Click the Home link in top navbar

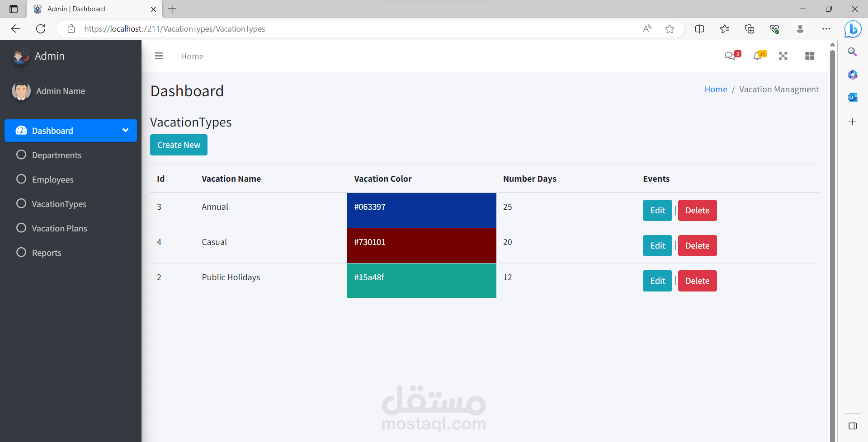192,56
